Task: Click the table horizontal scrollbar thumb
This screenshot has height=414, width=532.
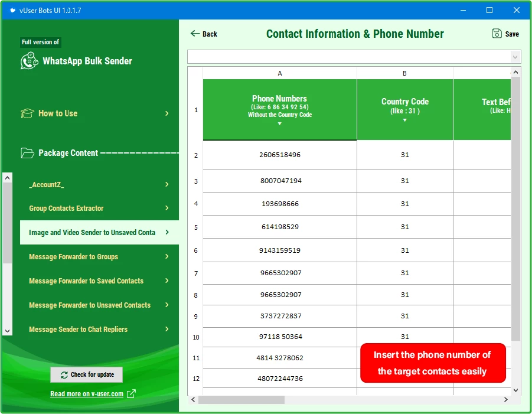Action: click(x=241, y=400)
